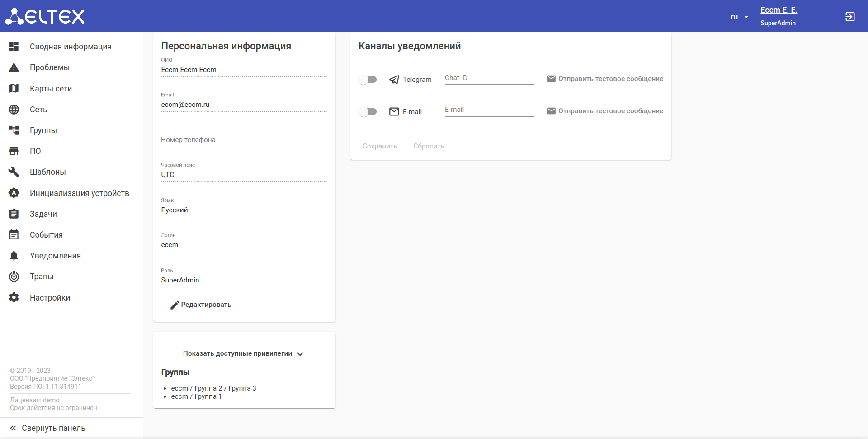Image resolution: width=868 pixels, height=439 pixels.
Task: Open the ru language dropdown
Action: [x=740, y=17]
